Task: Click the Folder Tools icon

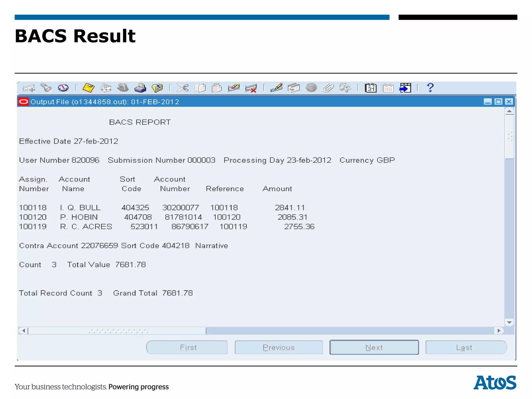Action: 345,88
